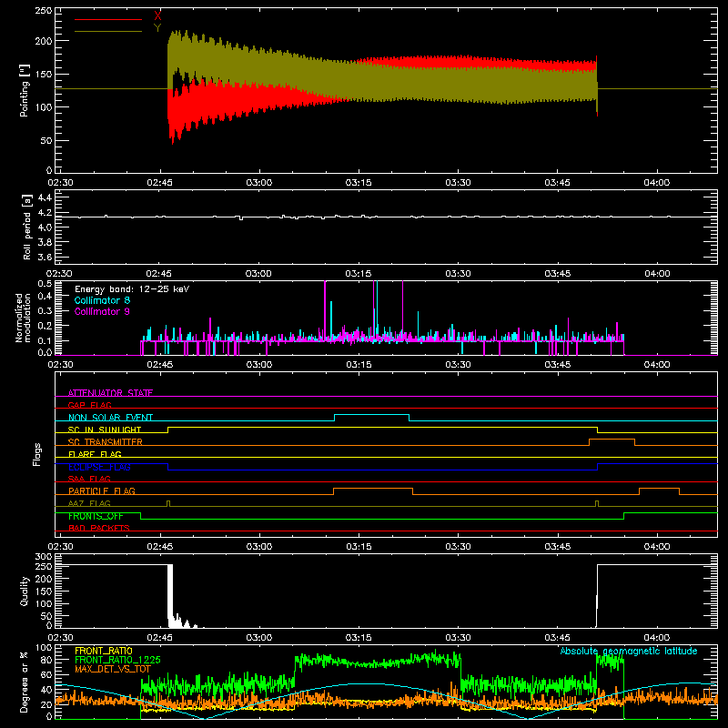Click the SC_IN_SUNLIGHT flag label

click(x=105, y=430)
